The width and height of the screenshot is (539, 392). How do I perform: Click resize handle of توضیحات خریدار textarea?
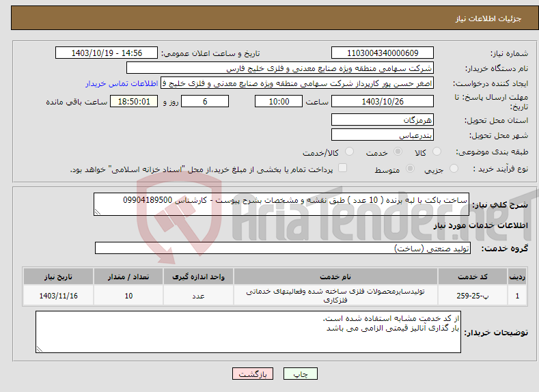coord(40,349)
